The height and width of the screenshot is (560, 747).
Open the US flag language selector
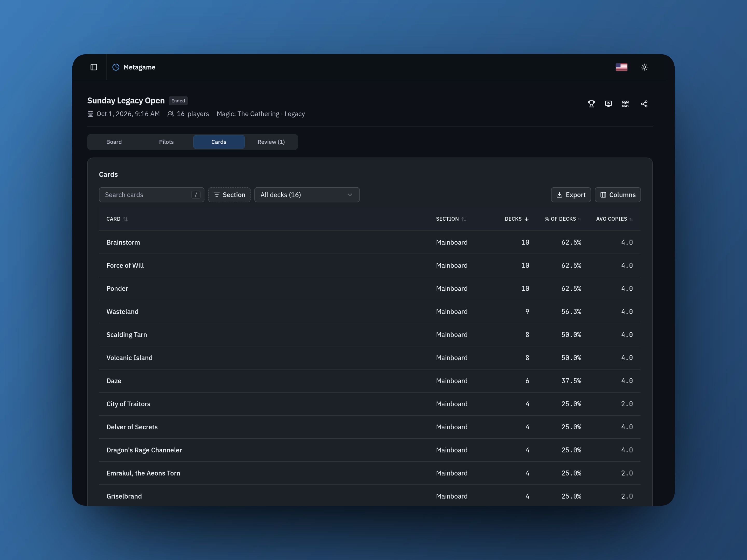[x=621, y=67]
